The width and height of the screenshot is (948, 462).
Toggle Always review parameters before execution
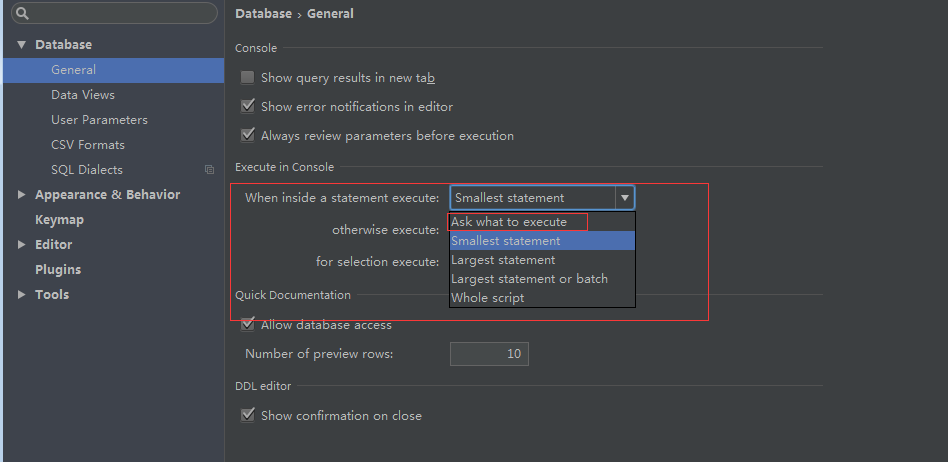(x=247, y=135)
